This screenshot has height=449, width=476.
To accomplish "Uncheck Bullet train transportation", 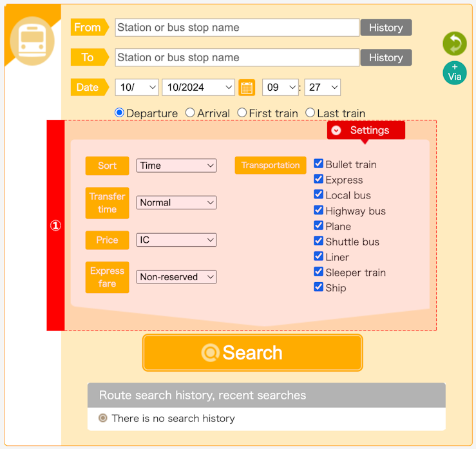I will [x=318, y=164].
